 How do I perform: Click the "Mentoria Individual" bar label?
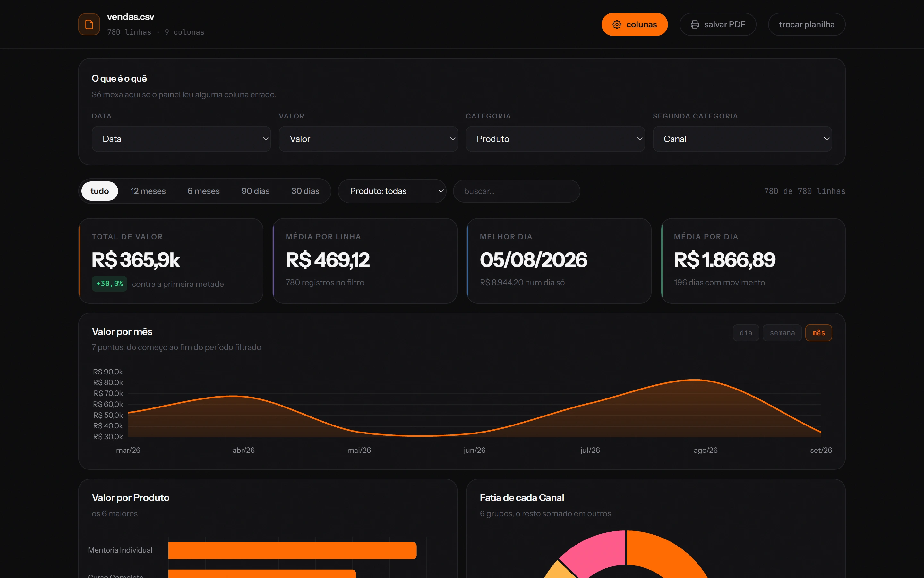120,550
